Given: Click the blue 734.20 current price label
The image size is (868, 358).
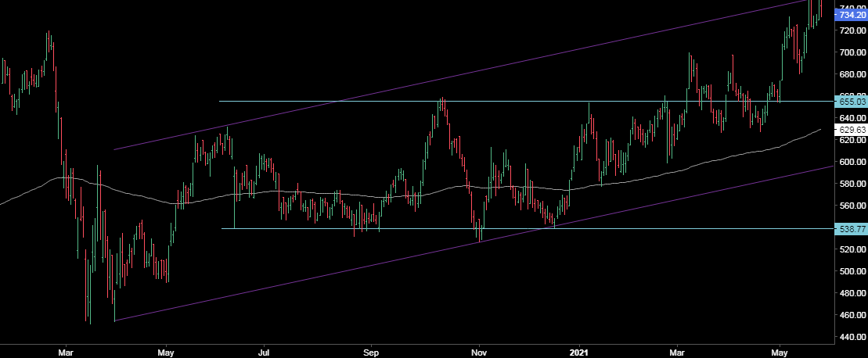Looking at the screenshot, I should [x=852, y=15].
